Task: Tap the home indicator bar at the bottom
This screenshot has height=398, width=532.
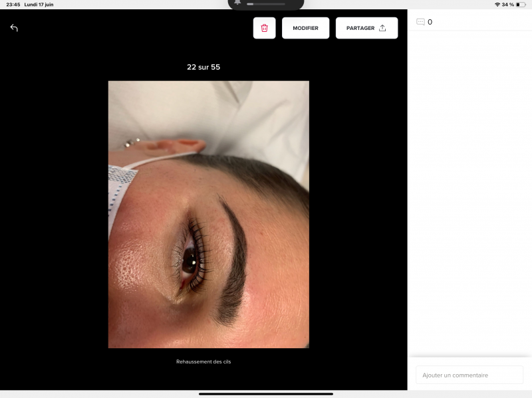Action: point(266,395)
